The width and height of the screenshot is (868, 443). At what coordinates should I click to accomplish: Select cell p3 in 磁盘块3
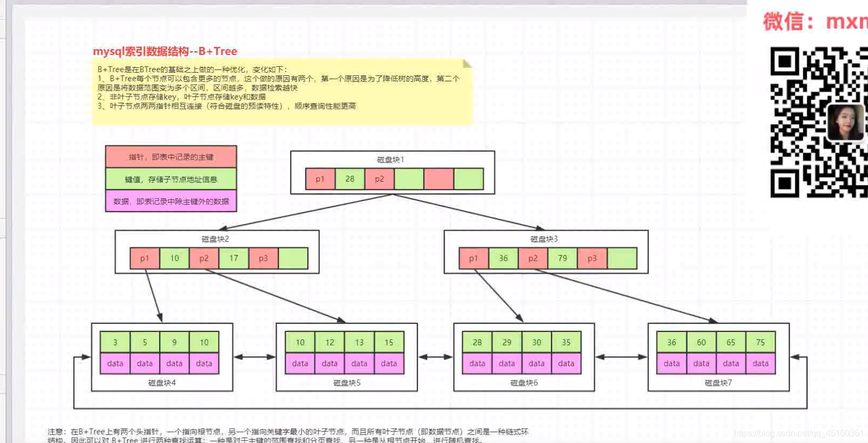pos(592,258)
